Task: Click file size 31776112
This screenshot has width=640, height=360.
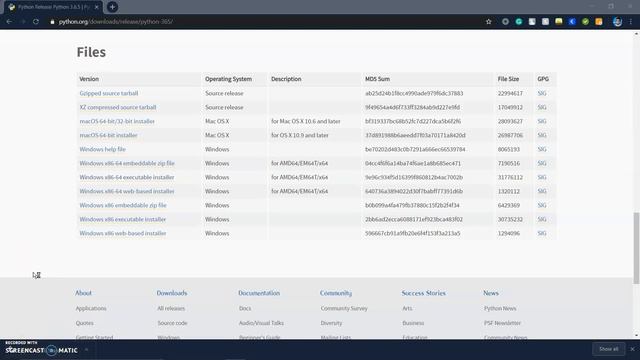Action: tap(510, 177)
